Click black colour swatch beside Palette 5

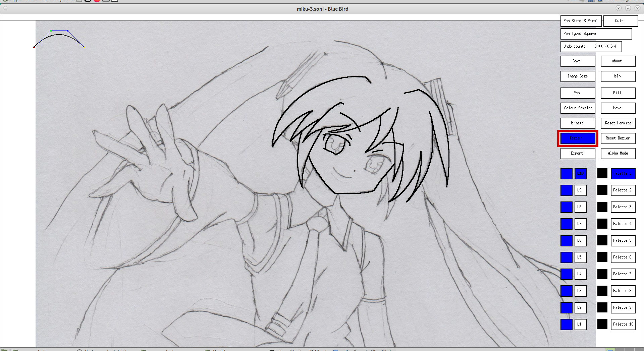[x=602, y=241]
